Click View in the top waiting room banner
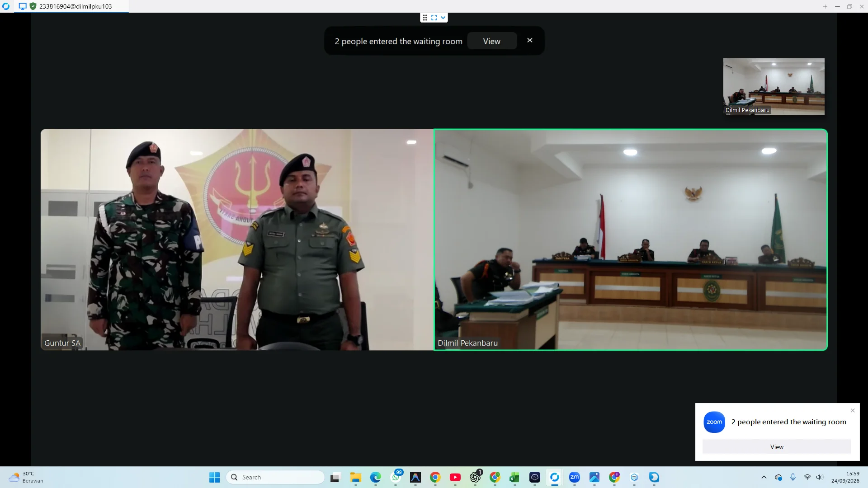Image resolution: width=868 pixels, height=488 pixels. (492, 41)
